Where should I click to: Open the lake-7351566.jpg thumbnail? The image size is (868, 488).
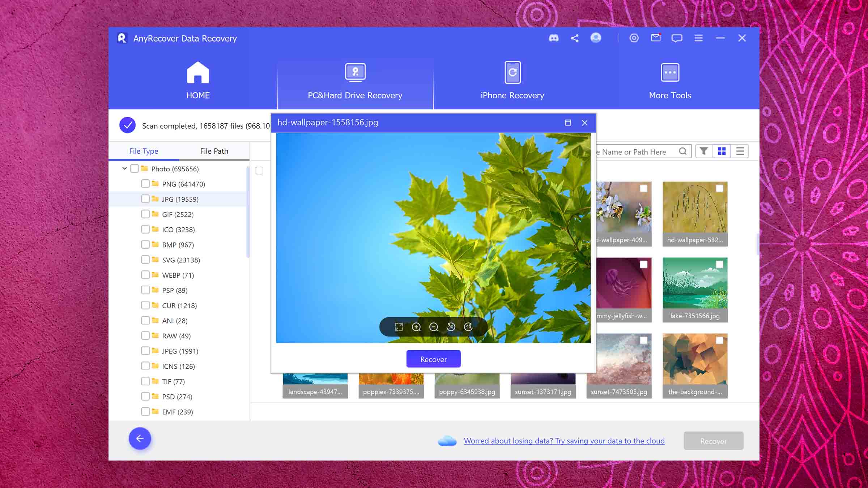click(x=695, y=290)
